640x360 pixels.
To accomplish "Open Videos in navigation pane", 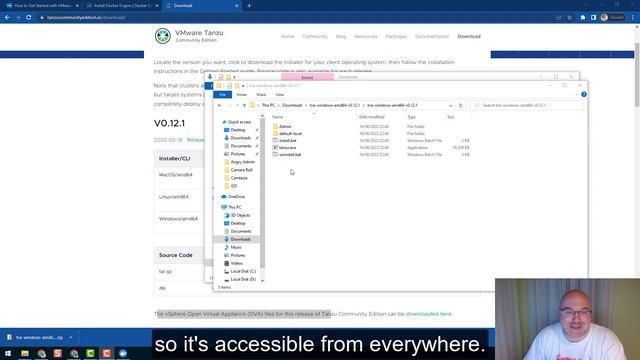I will tap(236, 263).
